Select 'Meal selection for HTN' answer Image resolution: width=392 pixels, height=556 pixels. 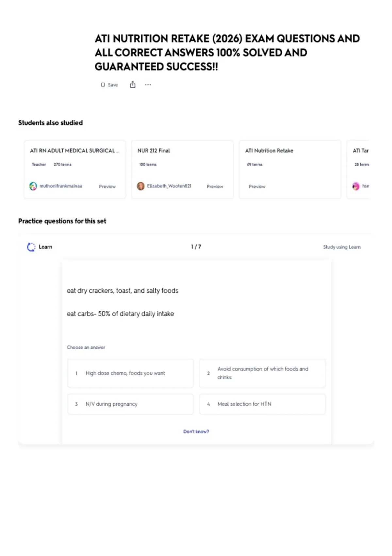[262, 404]
